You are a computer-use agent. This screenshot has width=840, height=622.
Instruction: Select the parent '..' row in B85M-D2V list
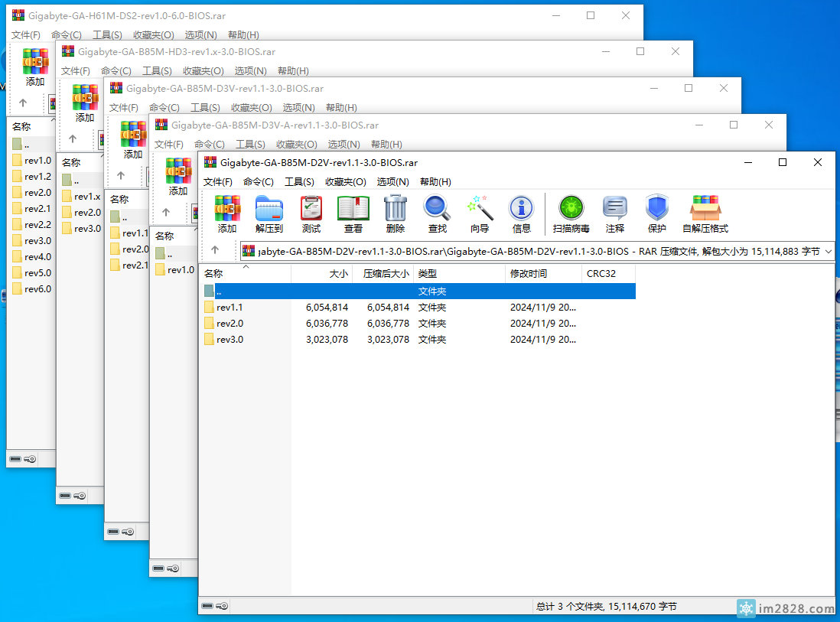(x=418, y=291)
